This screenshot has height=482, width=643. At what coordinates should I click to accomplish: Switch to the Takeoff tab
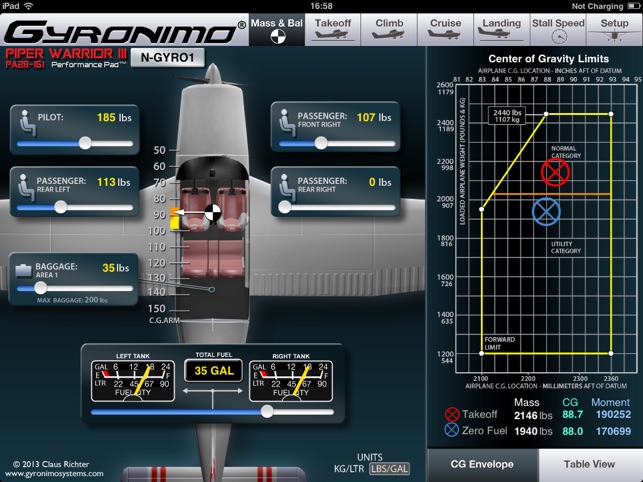pyautogui.click(x=333, y=30)
